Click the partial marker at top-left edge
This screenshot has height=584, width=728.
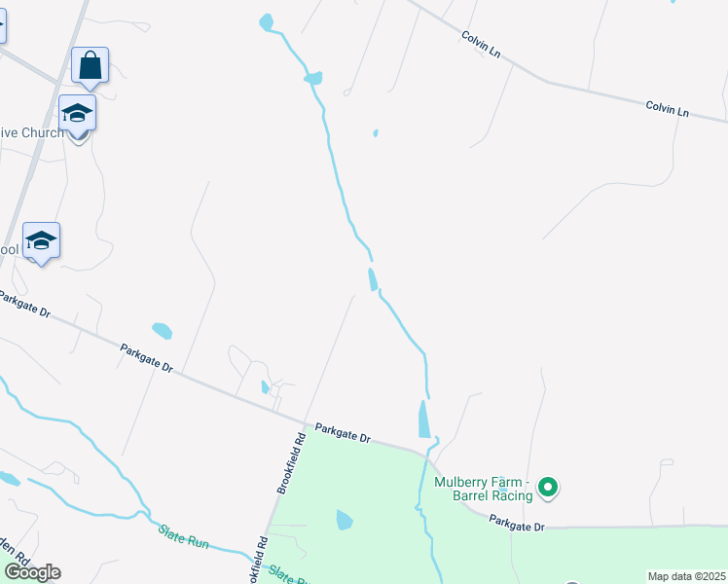(x=2, y=25)
